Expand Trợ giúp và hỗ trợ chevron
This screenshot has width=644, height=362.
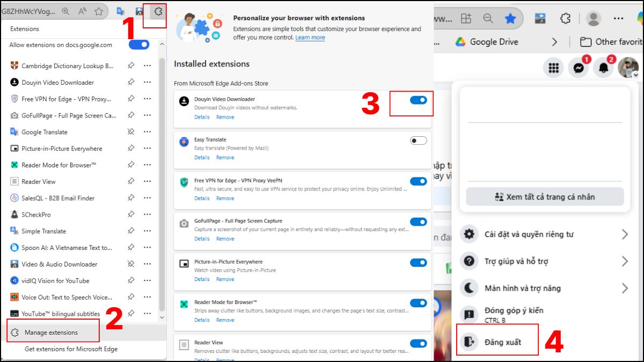[625, 261]
